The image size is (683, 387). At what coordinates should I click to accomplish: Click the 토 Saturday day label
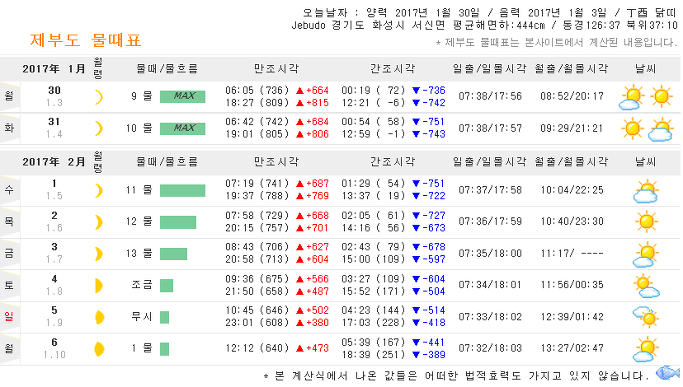pos(9,285)
